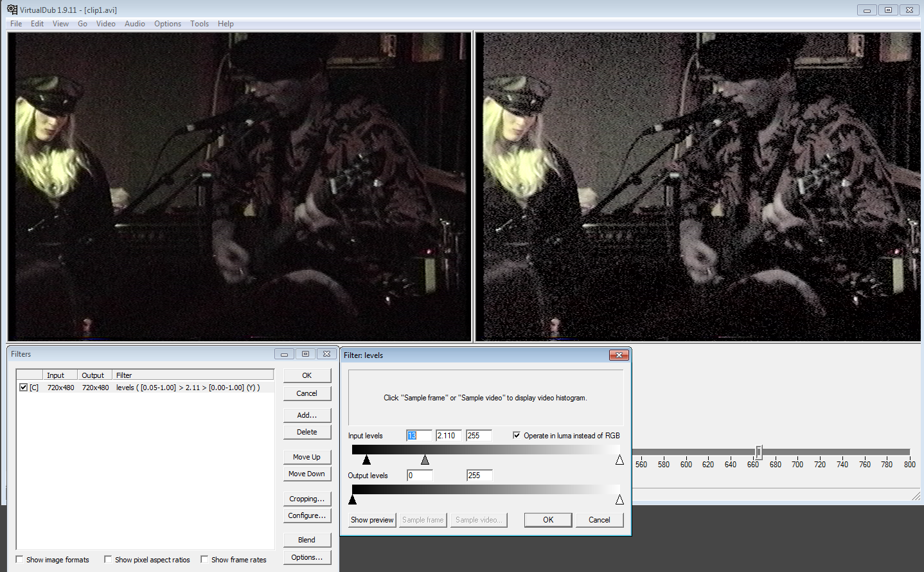Close the Filters window
Image resolution: width=924 pixels, height=572 pixels.
326,354
